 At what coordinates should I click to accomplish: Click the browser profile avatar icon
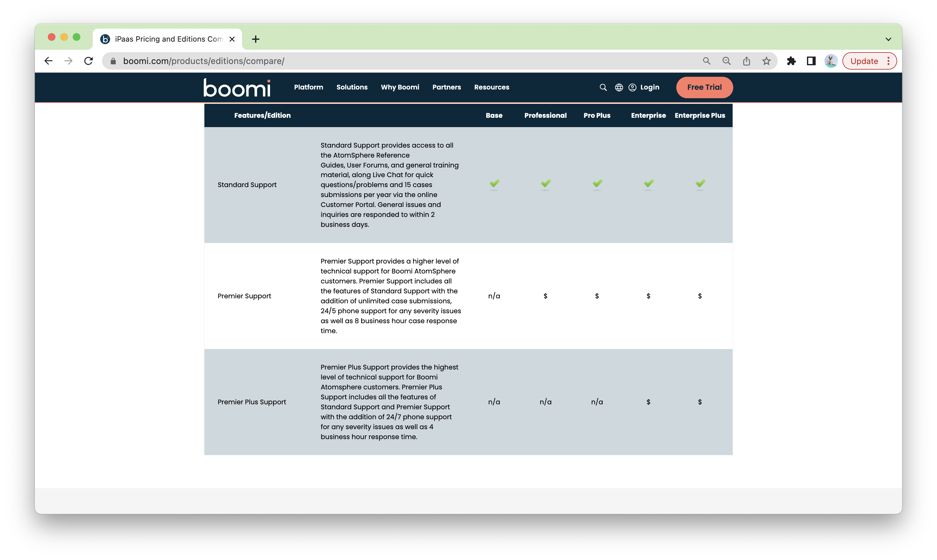click(831, 61)
